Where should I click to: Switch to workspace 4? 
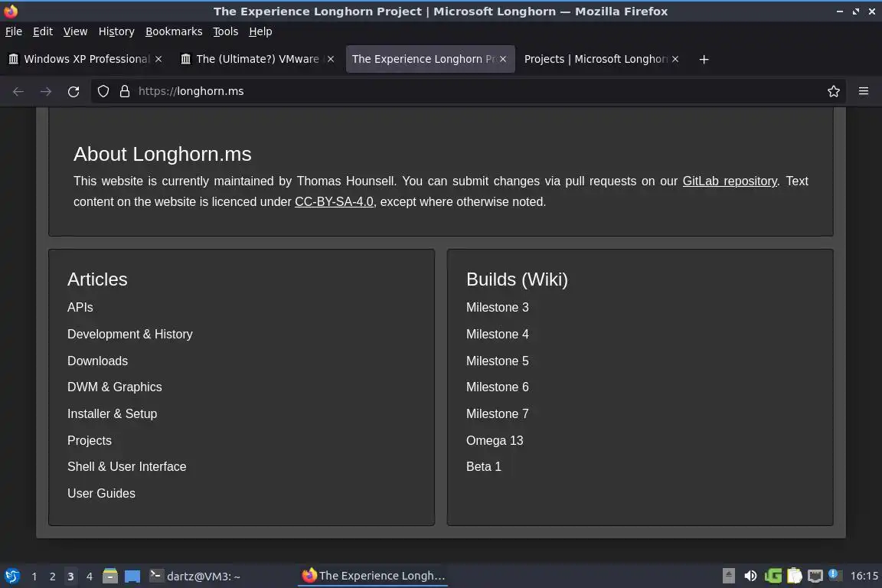point(89,577)
